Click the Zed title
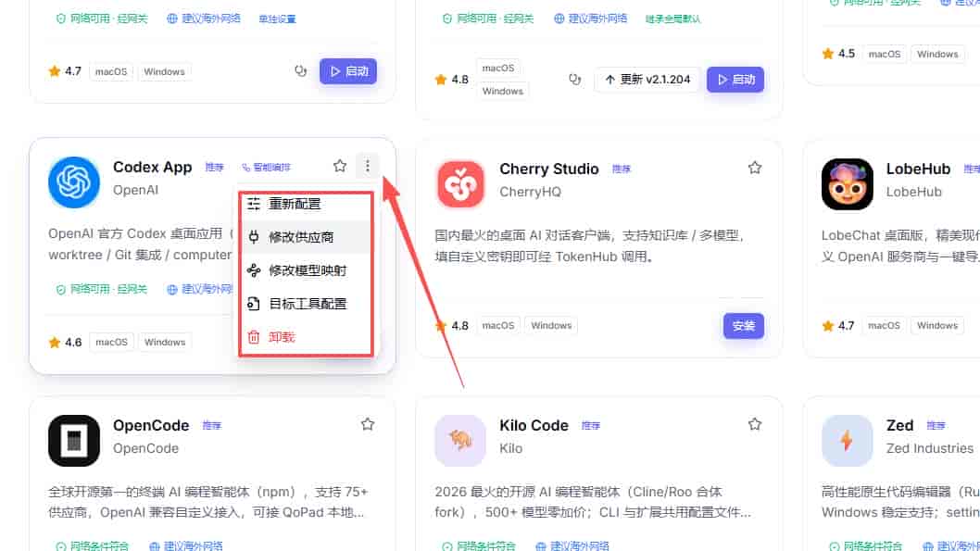Viewport: 980px width, 551px height. tap(899, 425)
